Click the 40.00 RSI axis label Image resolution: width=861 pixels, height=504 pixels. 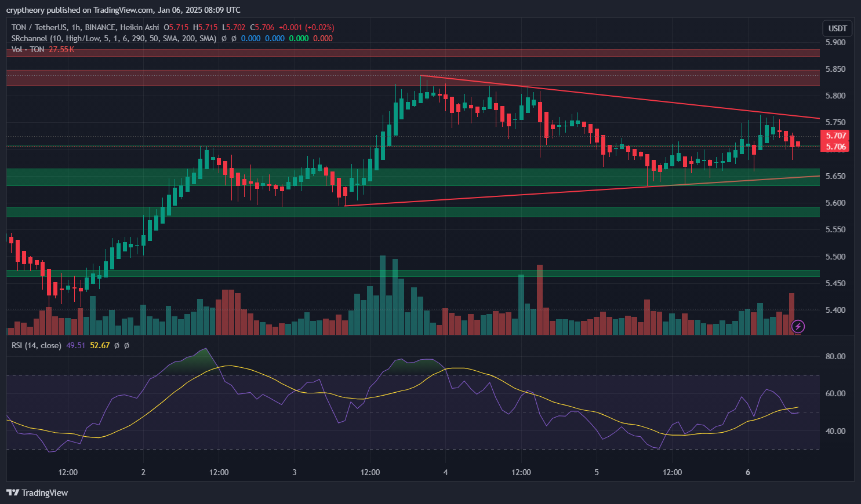(x=835, y=431)
